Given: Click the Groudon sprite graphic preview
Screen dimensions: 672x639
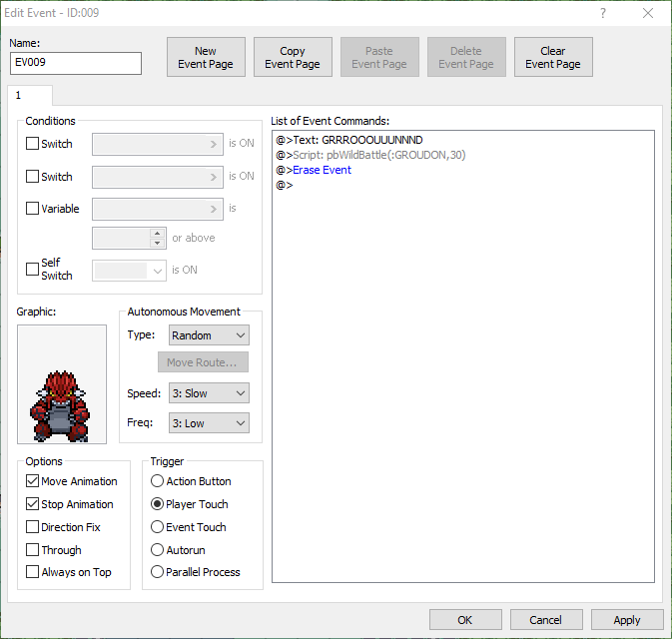Looking at the screenshot, I should tap(62, 383).
